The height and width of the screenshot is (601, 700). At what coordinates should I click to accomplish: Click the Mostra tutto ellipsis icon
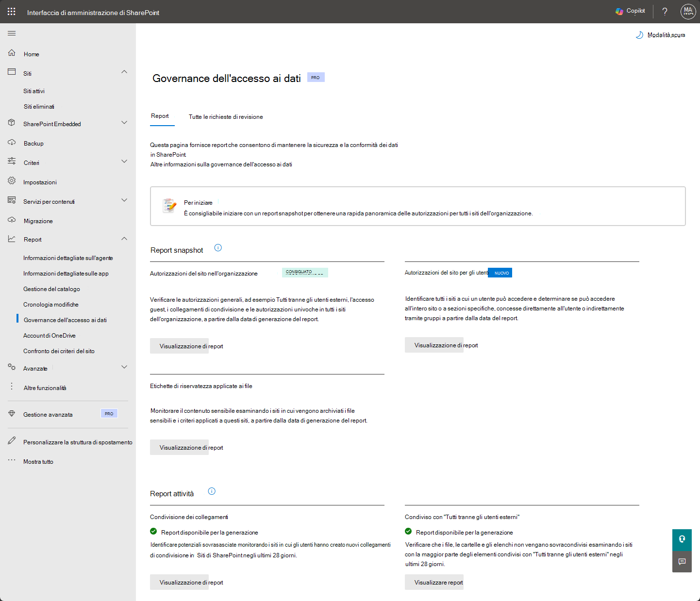pyautogui.click(x=12, y=460)
